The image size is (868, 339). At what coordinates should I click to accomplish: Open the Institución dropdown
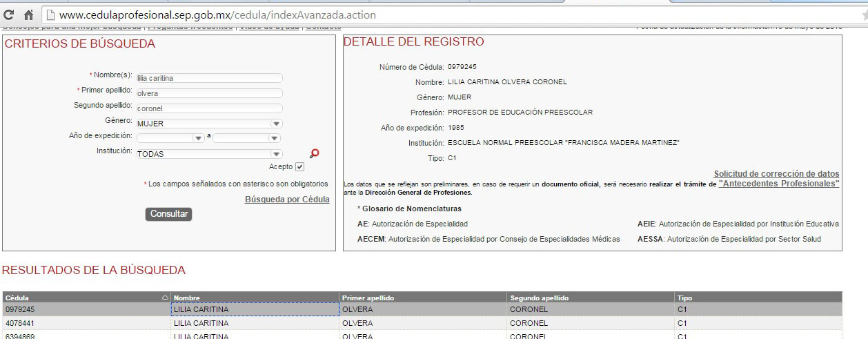pyautogui.click(x=276, y=154)
